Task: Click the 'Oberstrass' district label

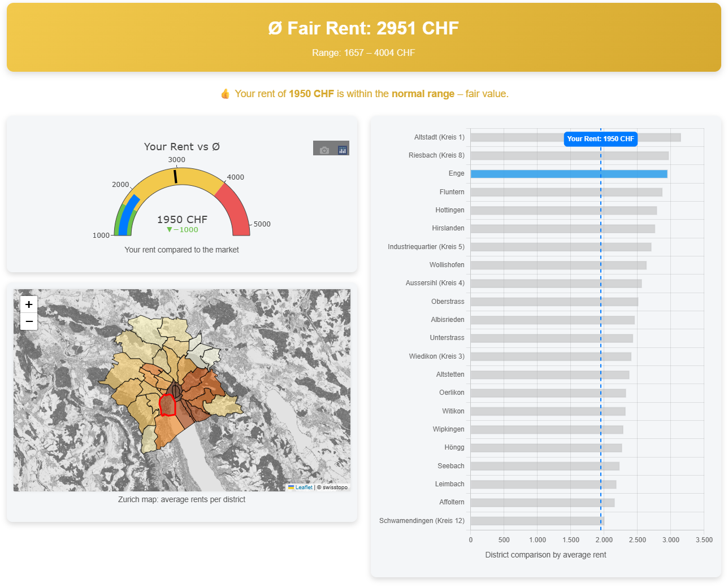Action: (448, 302)
